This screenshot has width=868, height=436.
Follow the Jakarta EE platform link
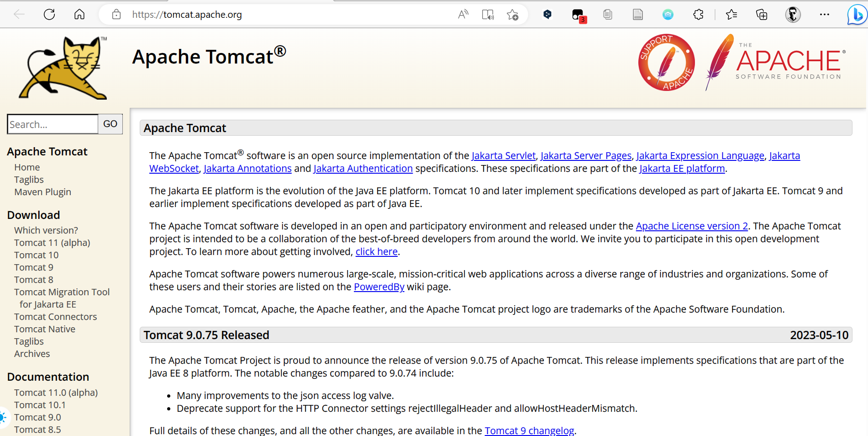tap(682, 169)
